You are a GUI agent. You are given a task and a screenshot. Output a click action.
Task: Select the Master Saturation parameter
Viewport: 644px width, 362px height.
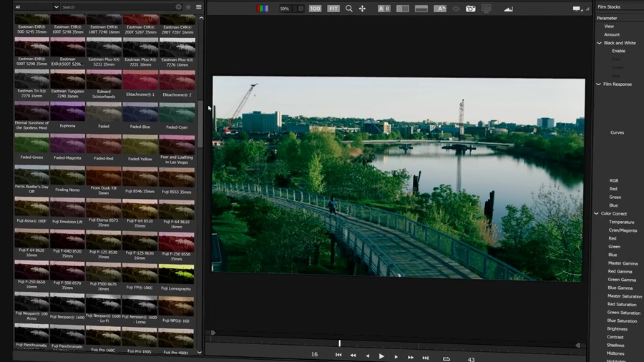pos(624,296)
